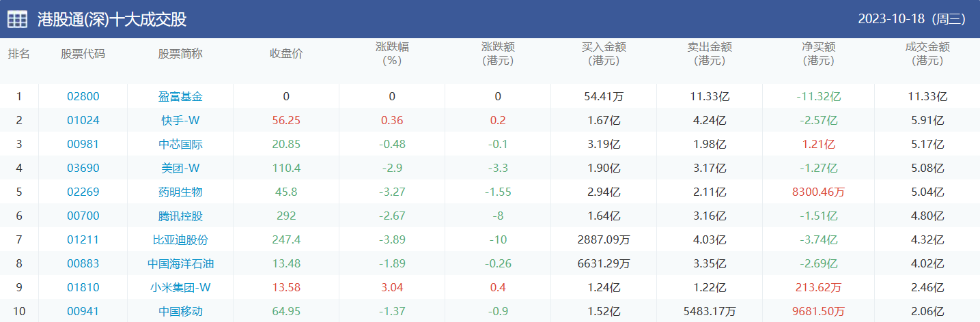Click the 买入金额 column header

604,54
